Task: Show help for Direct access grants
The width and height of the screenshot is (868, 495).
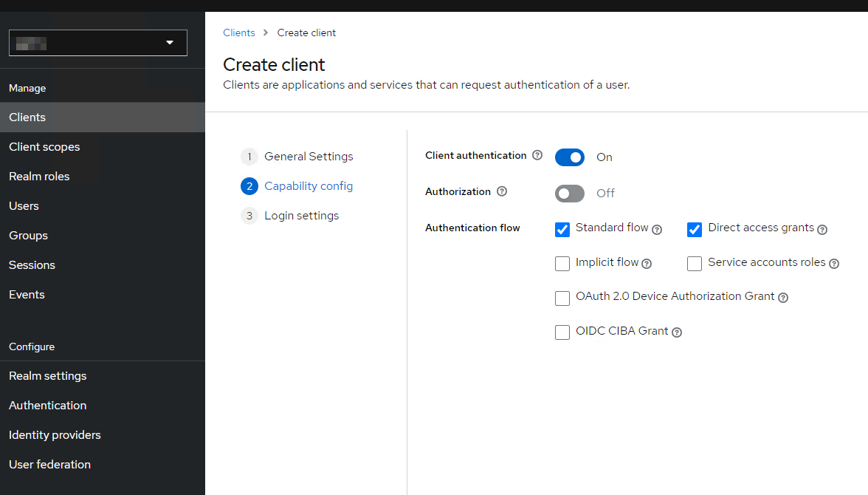Action: pos(822,230)
